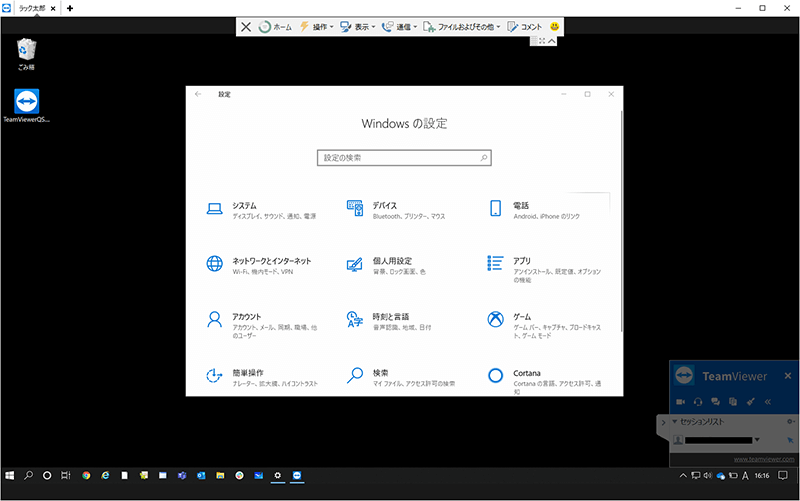Open the chat icon in TeamViewer panel
The width and height of the screenshot is (800, 501).
point(715,402)
